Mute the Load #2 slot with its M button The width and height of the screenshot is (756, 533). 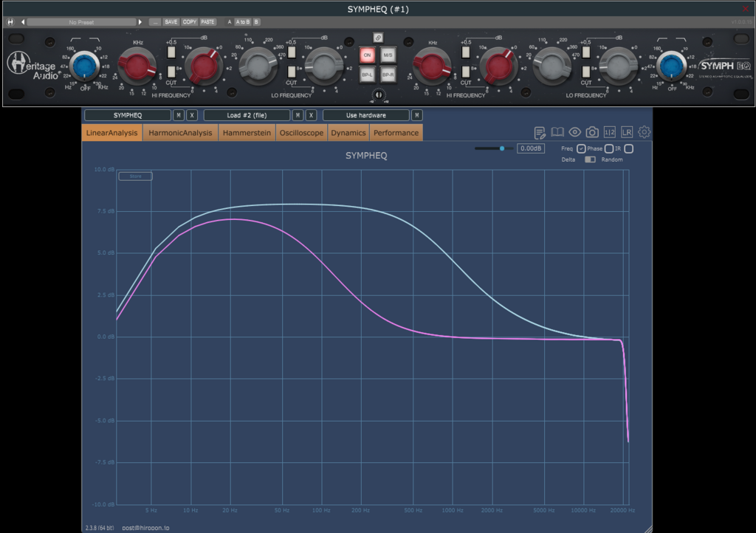pyautogui.click(x=298, y=115)
